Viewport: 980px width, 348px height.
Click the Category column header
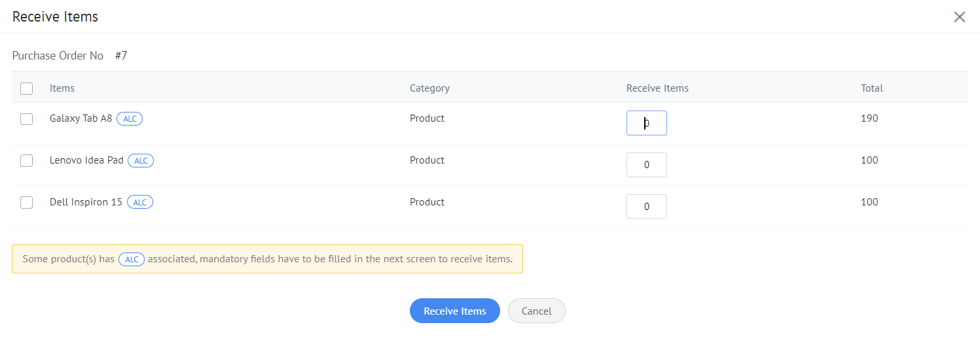point(429,88)
